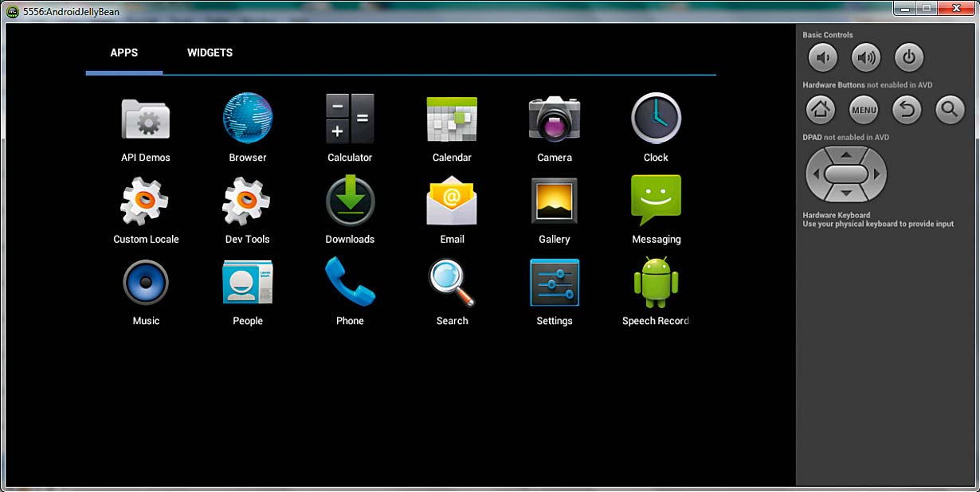Open the Search app
Screen dimensions: 980x492
coord(452,293)
